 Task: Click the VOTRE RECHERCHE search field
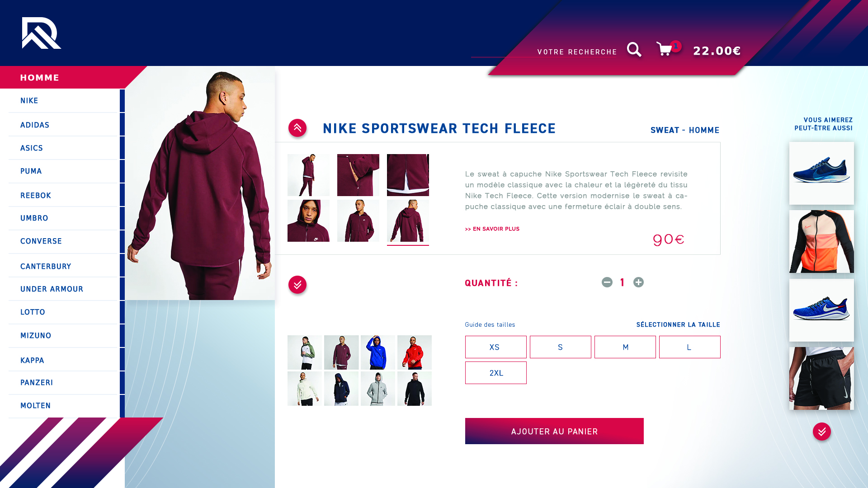(x=544, y=52)
